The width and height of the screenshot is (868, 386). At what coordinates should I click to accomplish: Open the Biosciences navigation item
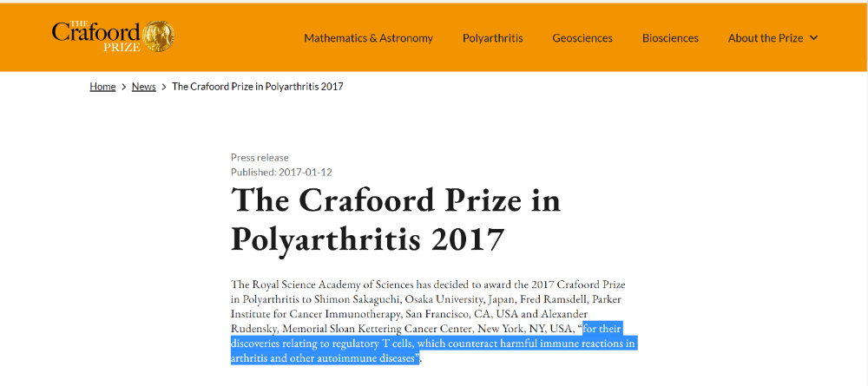[x=670, y=38]
